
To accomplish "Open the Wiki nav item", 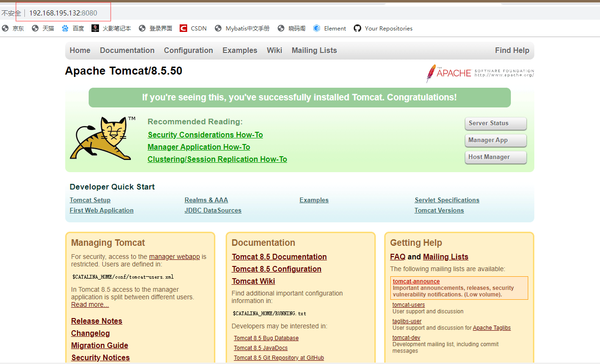I will click(274, 51).
